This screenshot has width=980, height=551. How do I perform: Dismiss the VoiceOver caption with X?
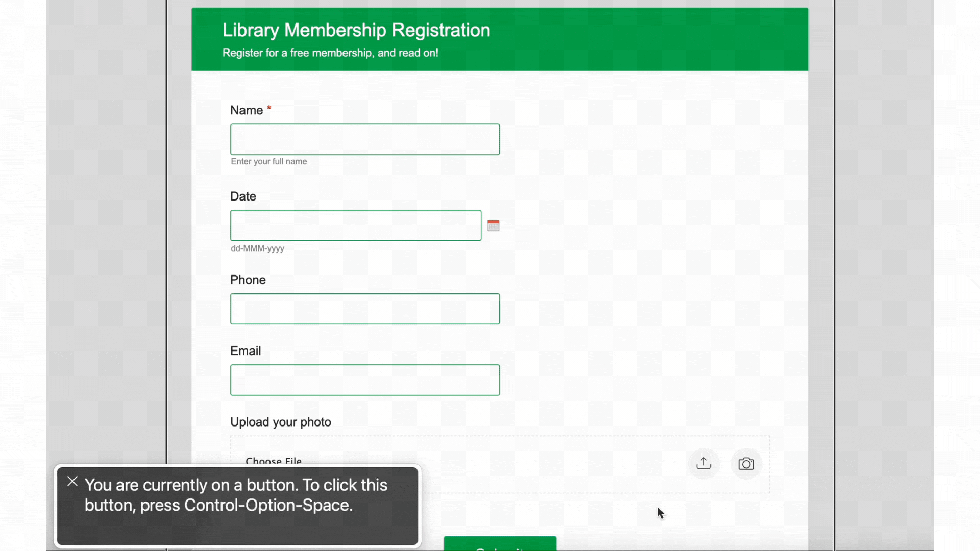point(72,481)
